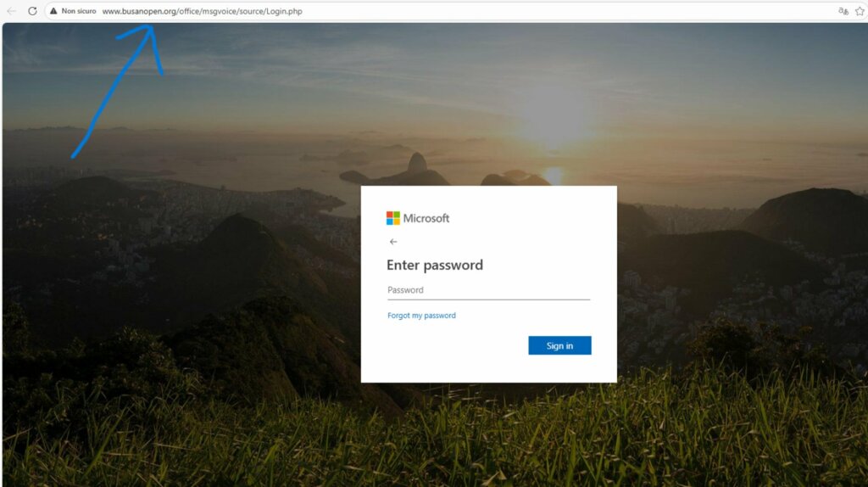
Task: Reload the page with the refresh icon
Action: click(33, 11)
